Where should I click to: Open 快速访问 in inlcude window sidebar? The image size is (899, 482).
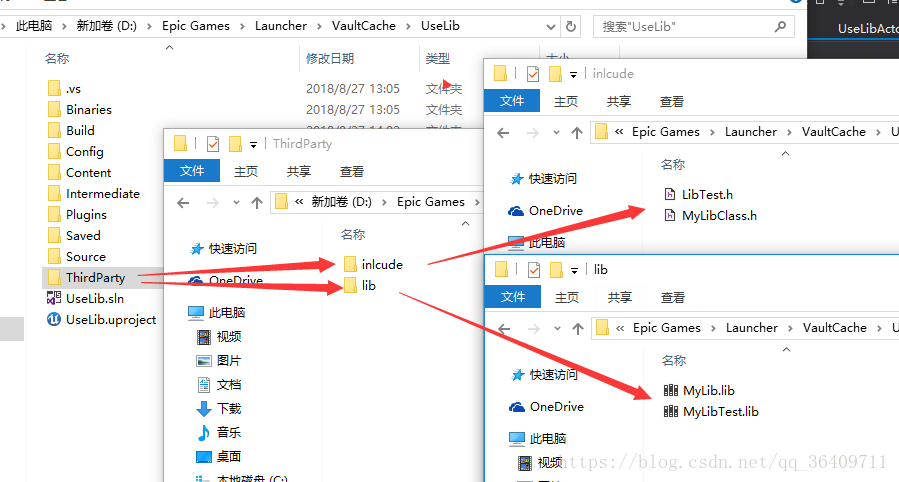tap(544, 179)
